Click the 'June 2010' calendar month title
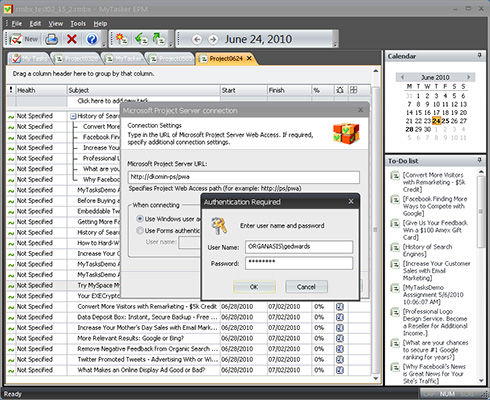This screenshot has width=490, height=400. [435, 77]
